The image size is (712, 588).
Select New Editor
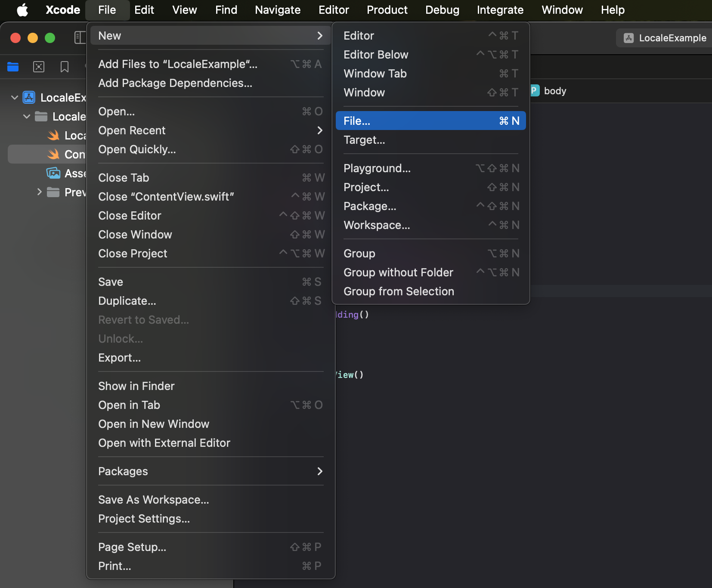[x=431, y=36]
